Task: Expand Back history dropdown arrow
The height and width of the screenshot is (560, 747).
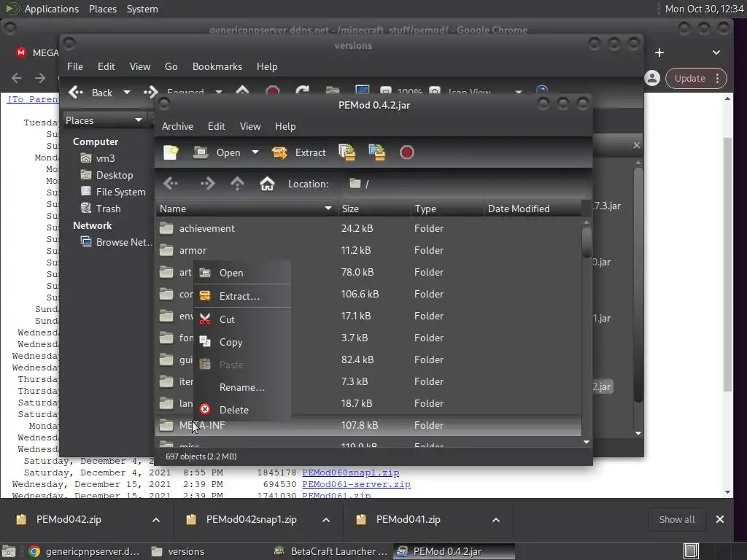Action: [x=127, y=93]
